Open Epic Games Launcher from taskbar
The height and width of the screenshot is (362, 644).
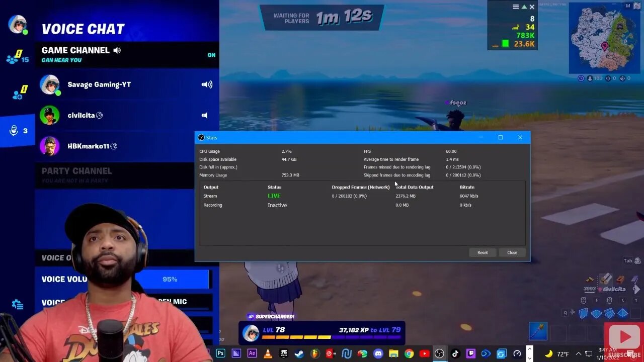[x=284, y=353]
